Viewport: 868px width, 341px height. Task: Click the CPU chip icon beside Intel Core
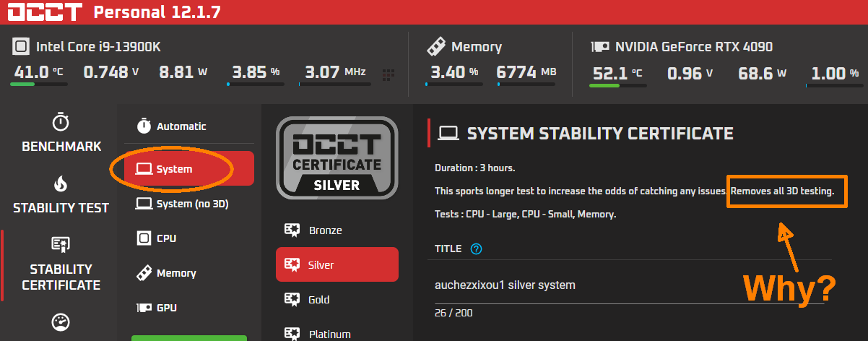pyautogui.click(x=21, y=47)
